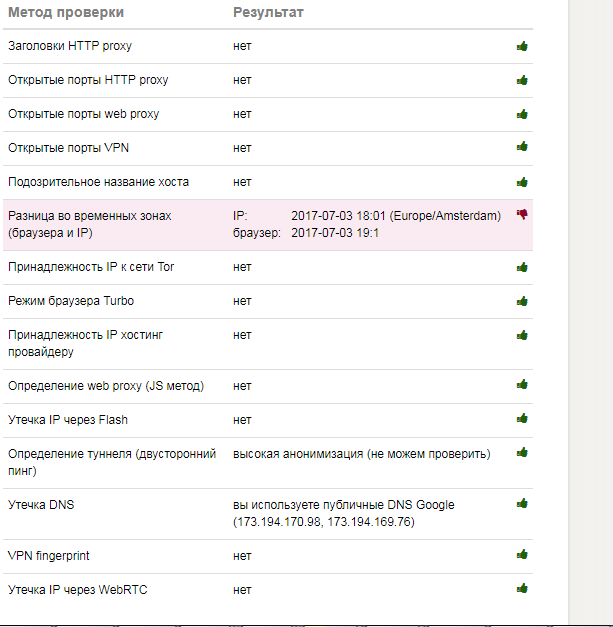The width and height of the screenshot is (613, 627).
Task: Click thumbs-up icon for web proxy JS метод
Action: click(522, 385)
